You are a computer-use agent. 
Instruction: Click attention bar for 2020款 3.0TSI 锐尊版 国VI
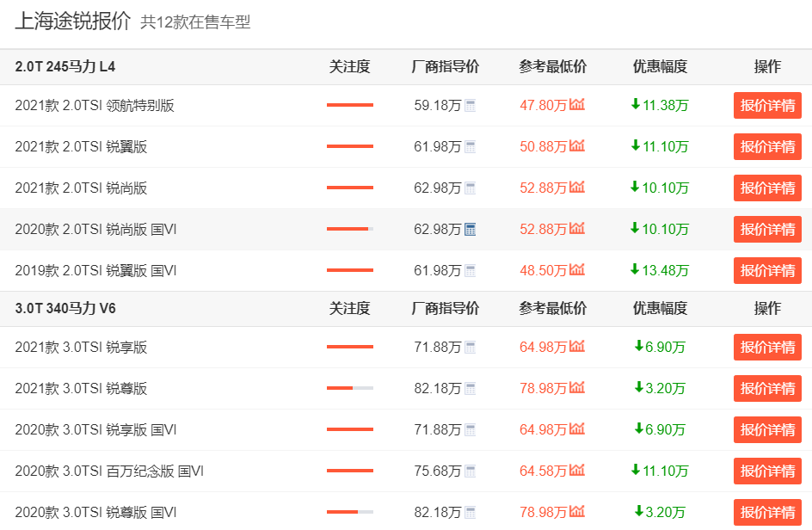pos(350,513)
